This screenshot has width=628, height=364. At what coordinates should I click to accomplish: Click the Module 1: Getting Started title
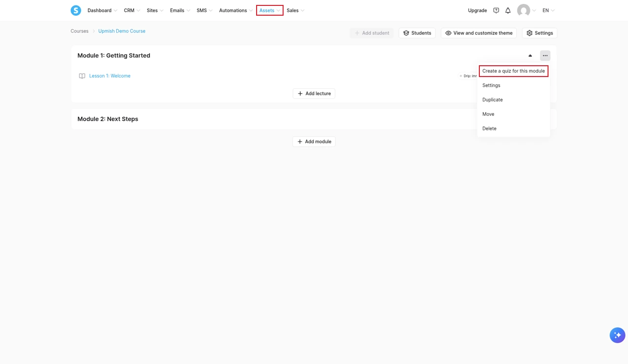coord(114,55)
